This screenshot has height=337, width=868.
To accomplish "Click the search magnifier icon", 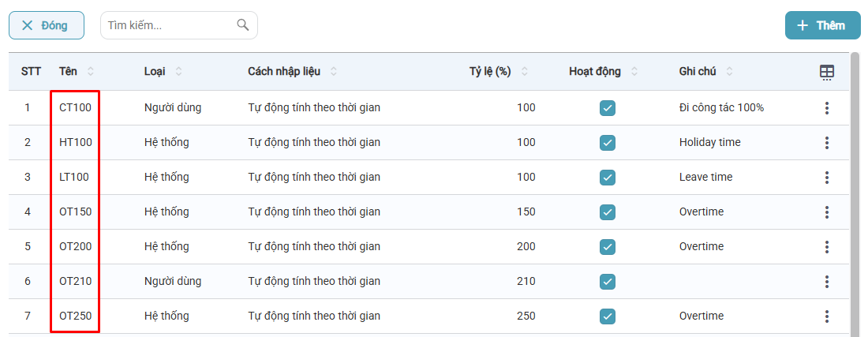I will [x=243, y=24].
